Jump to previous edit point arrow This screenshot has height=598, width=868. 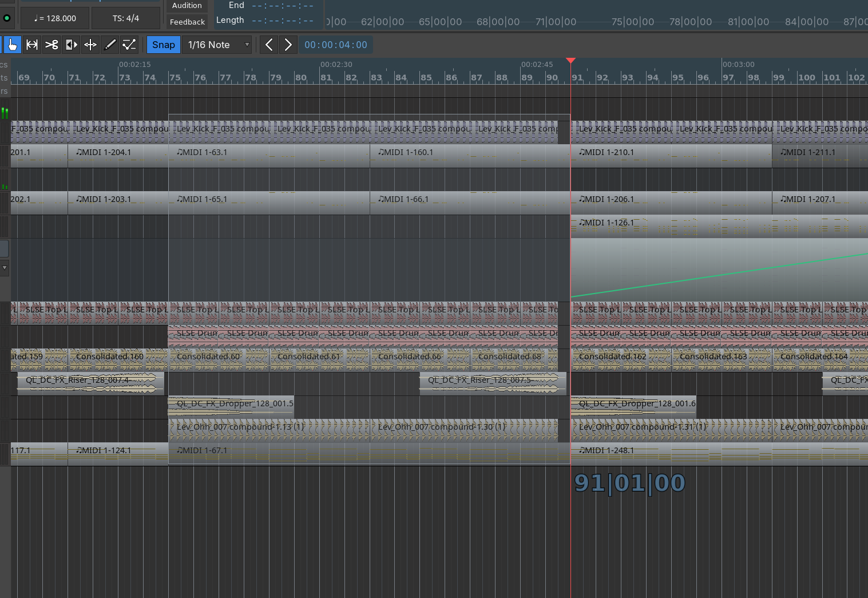coord(269,45)
